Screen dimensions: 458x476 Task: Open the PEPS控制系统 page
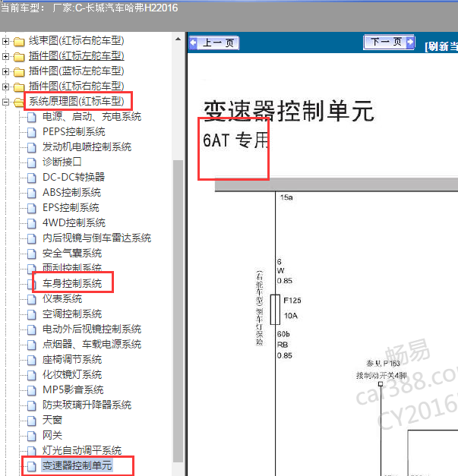(x=74, y=132)
